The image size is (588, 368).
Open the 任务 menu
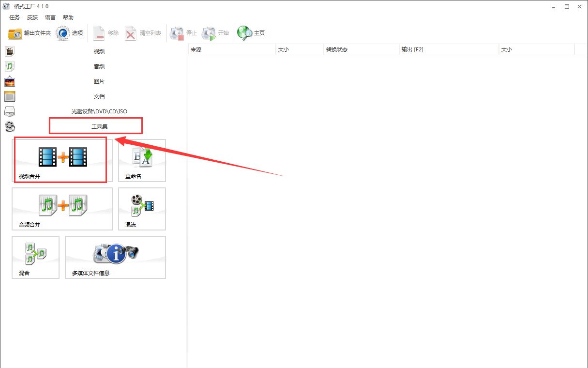tap(15, 17)
